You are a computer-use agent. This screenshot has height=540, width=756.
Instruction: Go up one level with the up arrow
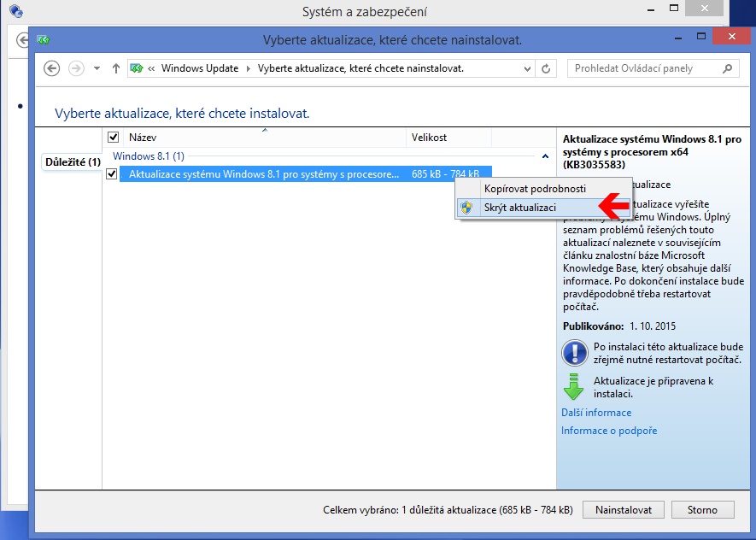(x=116, y=68)
